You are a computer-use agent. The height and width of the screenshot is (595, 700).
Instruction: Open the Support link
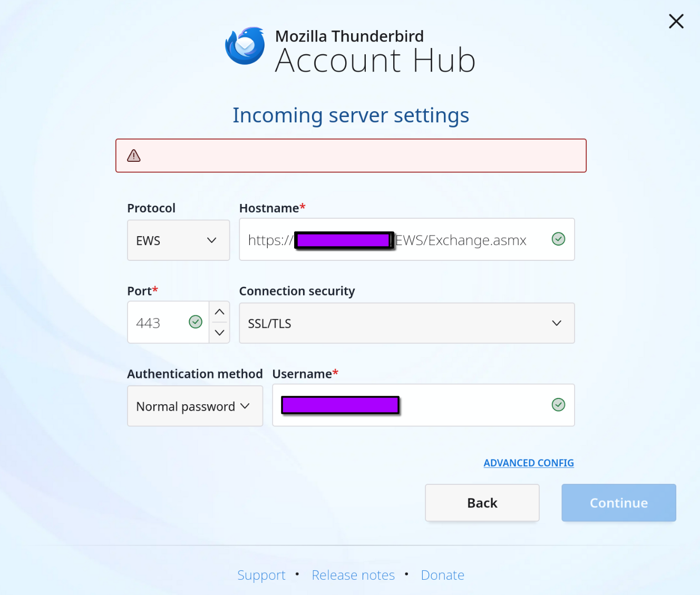point(261,575)
